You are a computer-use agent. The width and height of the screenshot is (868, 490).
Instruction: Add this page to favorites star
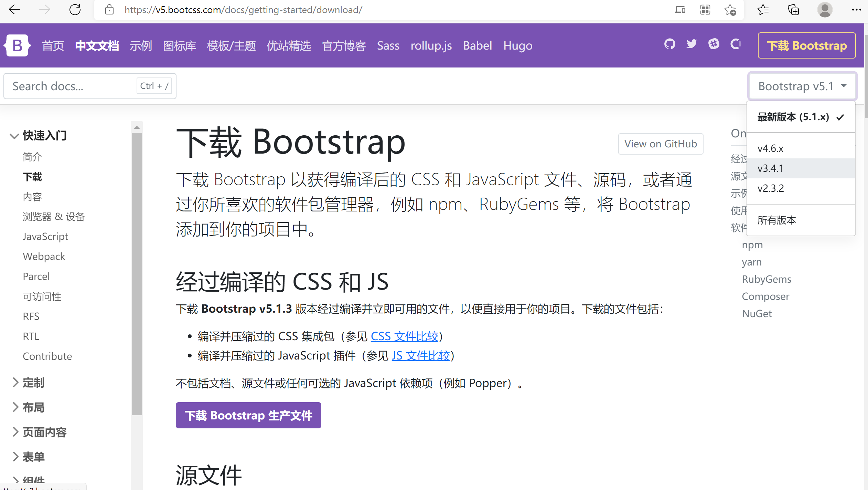730,10
